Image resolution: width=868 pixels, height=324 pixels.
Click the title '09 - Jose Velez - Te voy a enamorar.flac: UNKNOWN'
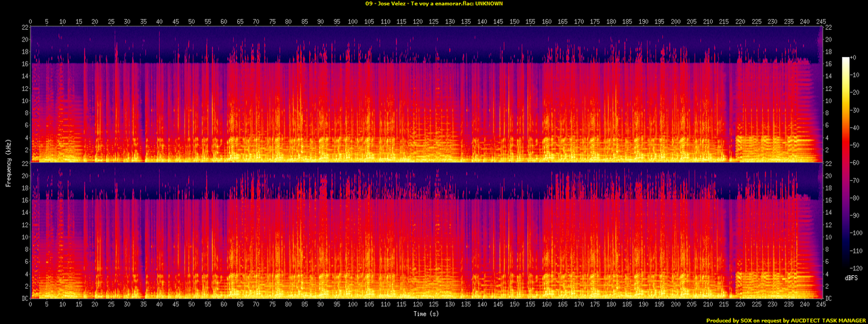[434, 3]
